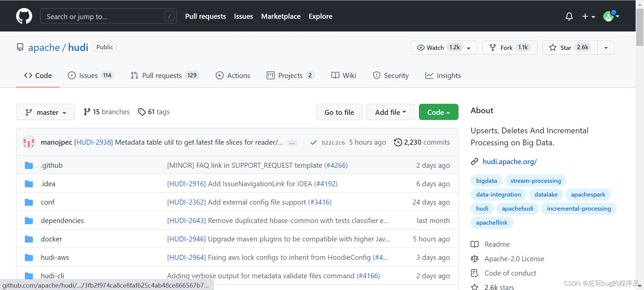Open manojpec author link
The height and width of the screenshot is (290, 644).
[x=56, y=142]
